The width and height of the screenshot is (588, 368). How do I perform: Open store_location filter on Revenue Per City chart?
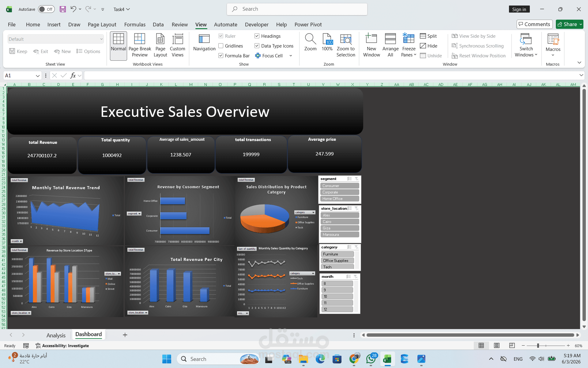click(x=138, y=312)
